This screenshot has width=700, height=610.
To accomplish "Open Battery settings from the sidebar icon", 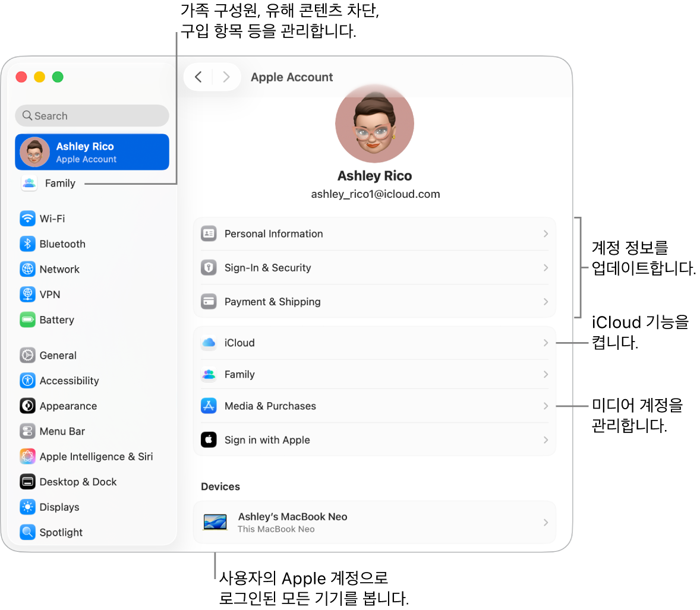I will (27, 320).
